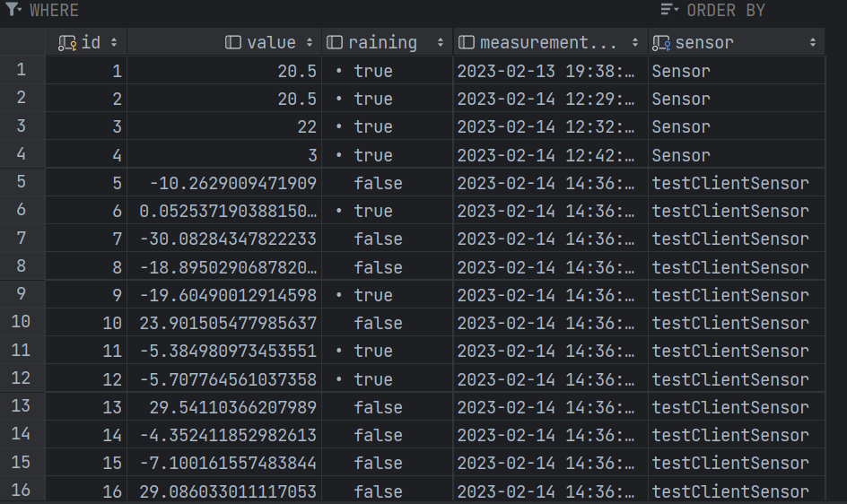Click timestamp 2023-02-14 12:29 cell

coord(550,99)
